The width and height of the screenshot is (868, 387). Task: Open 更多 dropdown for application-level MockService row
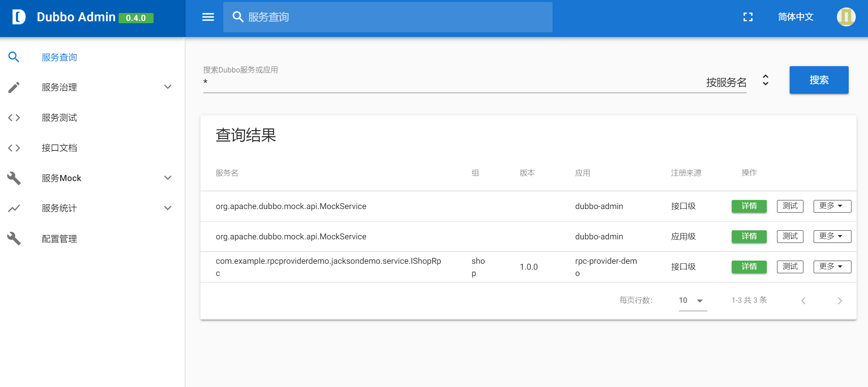(832, 236)
